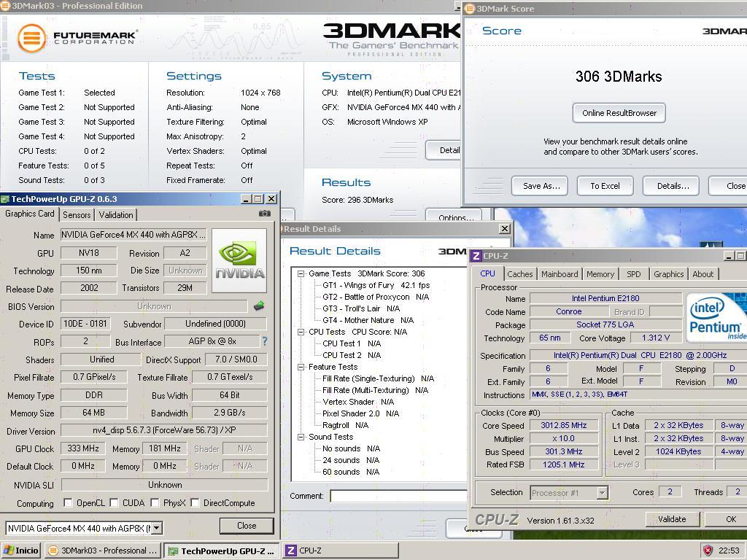The image size is (747, 560).
Task: Click the Device ID value 10DE - 0181
Action: [85, 324]
